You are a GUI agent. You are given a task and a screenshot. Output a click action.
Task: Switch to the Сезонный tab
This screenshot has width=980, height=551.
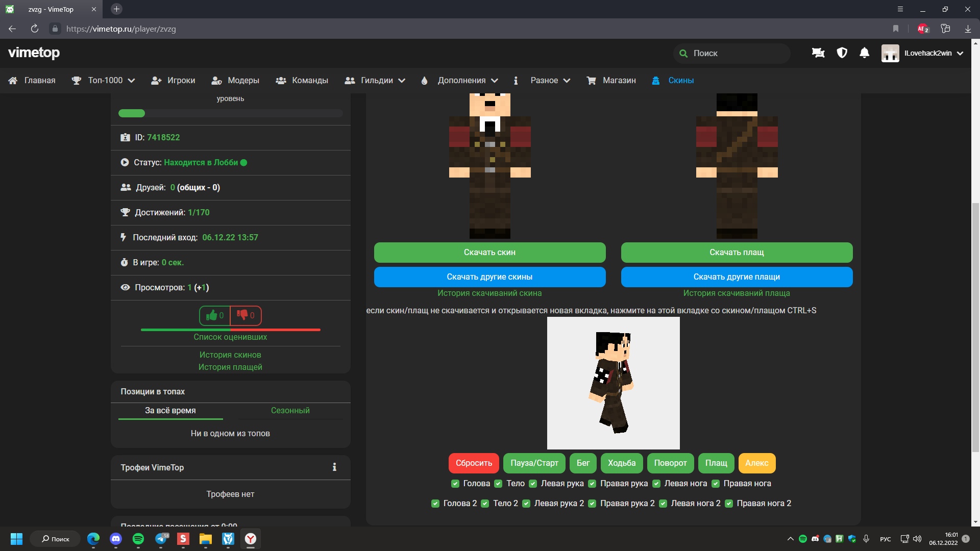tap(290, 411)
